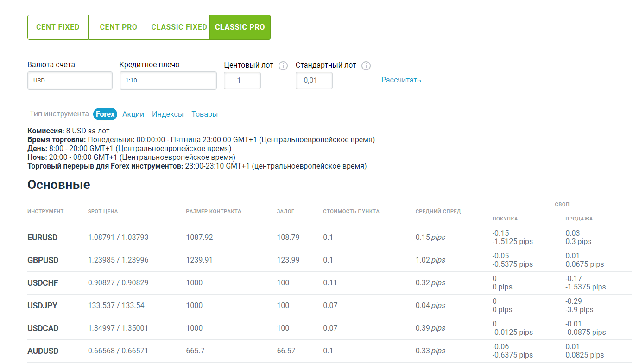Screen dimensions: 633x364
Task: Click the ЗАЛОГ column header
Action: (285, 211)
